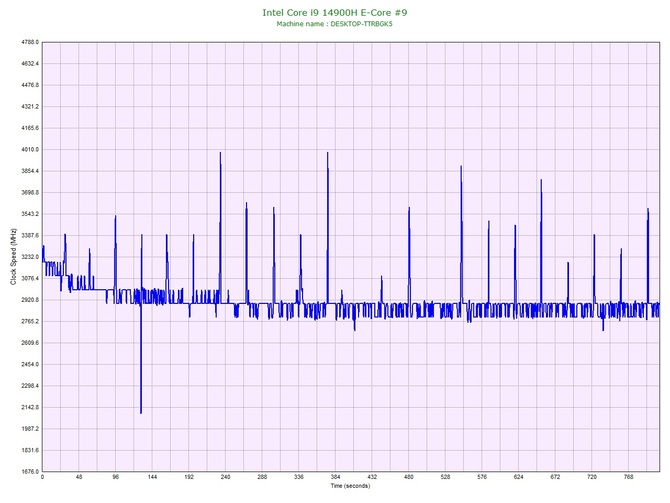The width and height of the screenshot is (670, 503).
Task: Click the 672 tick on time axis
Action: (x=555, y=477)
